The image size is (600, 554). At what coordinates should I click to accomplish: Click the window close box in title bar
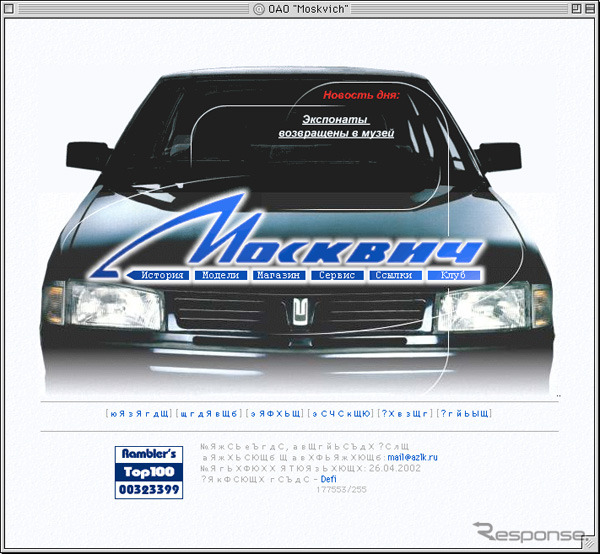point(8,8)
